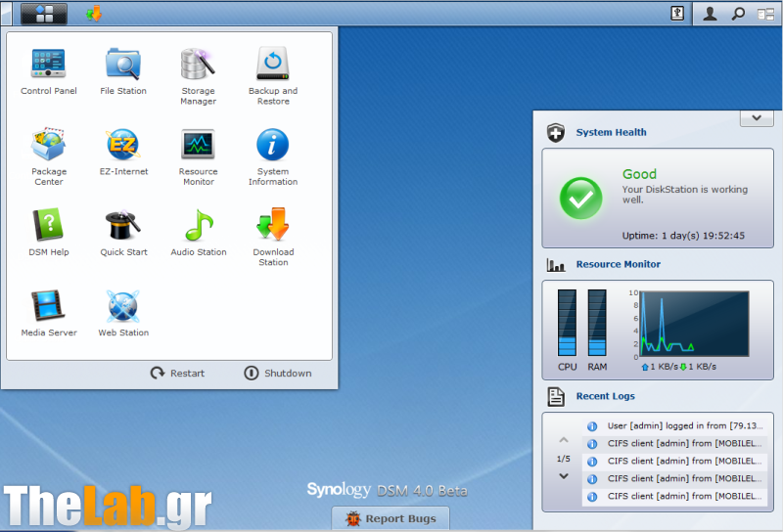Image resolution: width=783 pixels, height=532 pixels.
Task: Restart the DiskStation
Action: tap(178, 373)
